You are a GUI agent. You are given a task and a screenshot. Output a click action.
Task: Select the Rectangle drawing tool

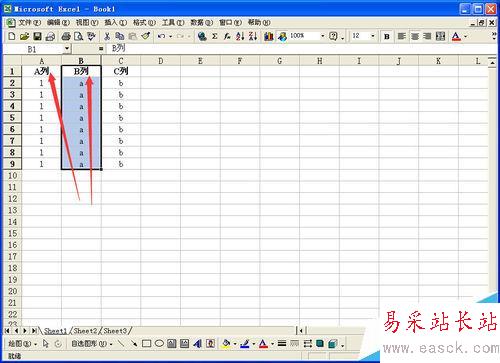point(146,344)
